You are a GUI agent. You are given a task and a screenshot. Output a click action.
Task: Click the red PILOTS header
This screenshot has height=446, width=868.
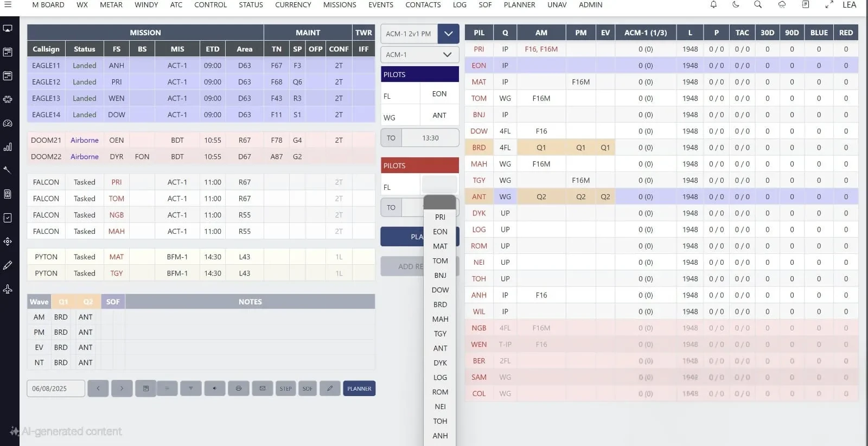pos(420,165)
